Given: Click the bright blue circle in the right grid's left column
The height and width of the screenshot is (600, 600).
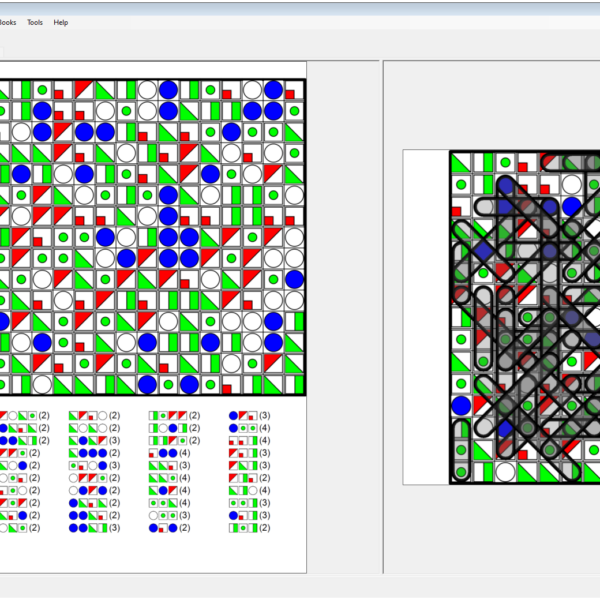Looking at the screenshot, I should point(461,405).
